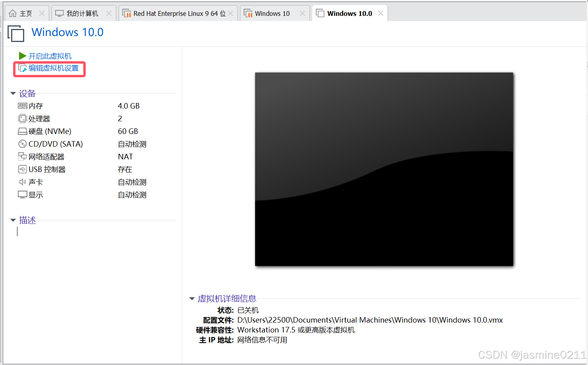The height and width of the screenshot is (365, 588).
Task: Open the 处理器 device entry
Action: [x=39, y=118]
